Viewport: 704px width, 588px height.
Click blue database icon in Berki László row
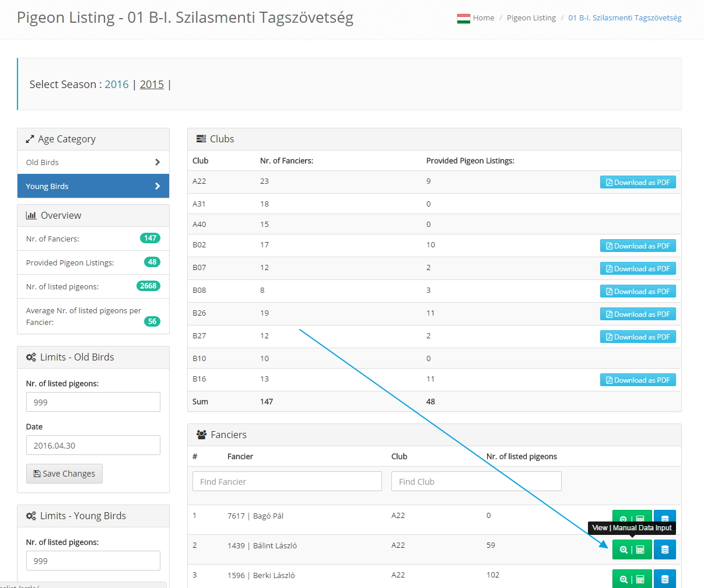(664, 579)
